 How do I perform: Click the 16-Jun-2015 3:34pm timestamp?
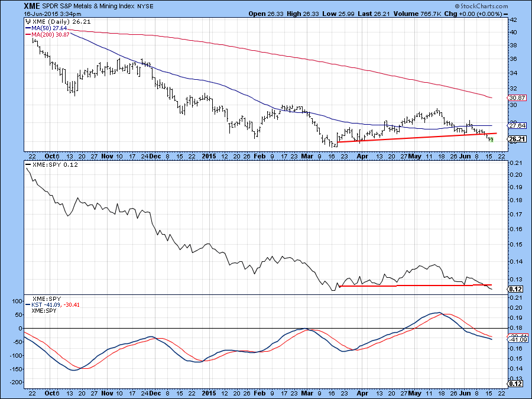pos(53,14)
